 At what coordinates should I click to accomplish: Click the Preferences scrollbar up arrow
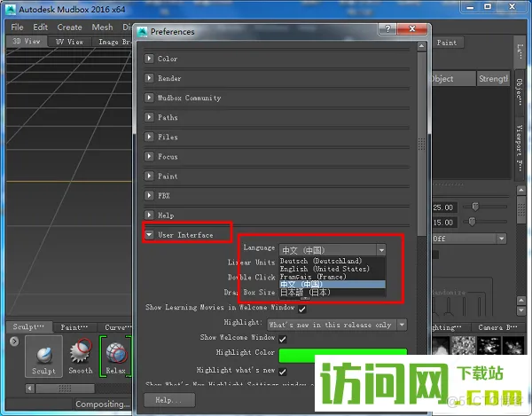pyautogui.click(x=421, y=46)
